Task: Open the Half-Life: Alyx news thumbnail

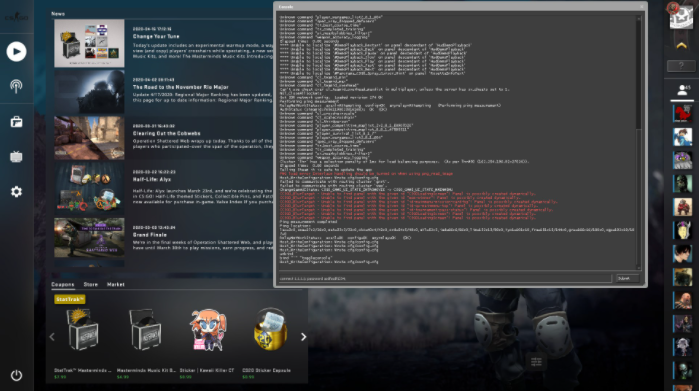Action: [x=89, y=189]
